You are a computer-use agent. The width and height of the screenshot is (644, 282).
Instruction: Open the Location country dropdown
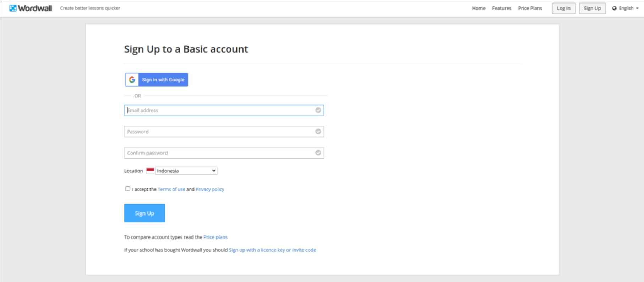(186, 171)
